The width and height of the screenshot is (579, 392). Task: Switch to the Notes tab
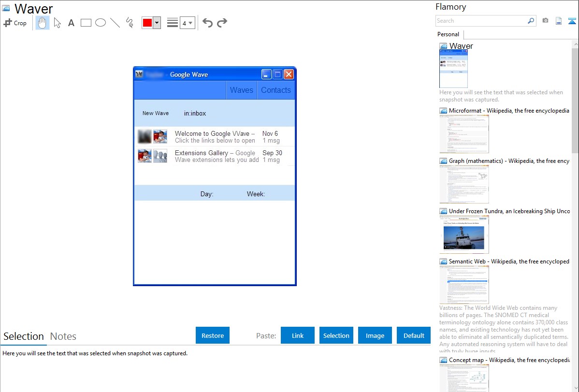tap(63, 336)
